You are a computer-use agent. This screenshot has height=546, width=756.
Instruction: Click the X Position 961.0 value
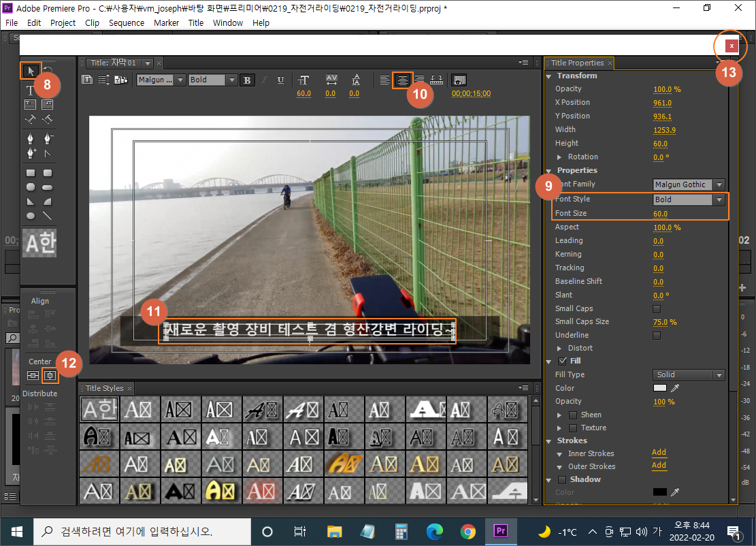(x=663, y=103)
